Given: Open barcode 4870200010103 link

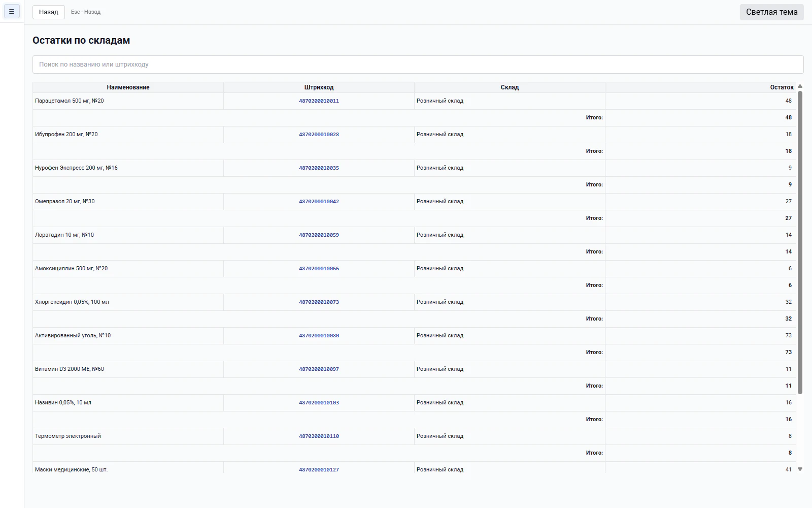Looking at the screenshot, I should tap(319, 403).
